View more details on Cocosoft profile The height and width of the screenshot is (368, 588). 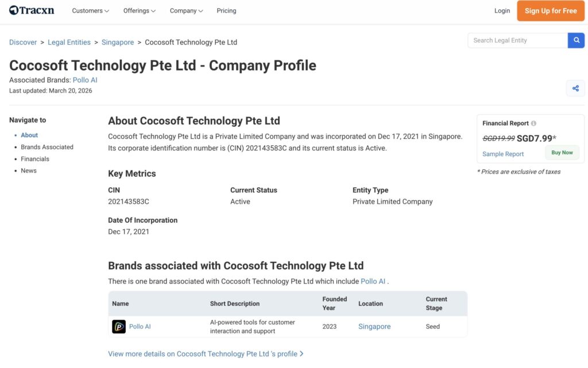click(x=206, y=354)
